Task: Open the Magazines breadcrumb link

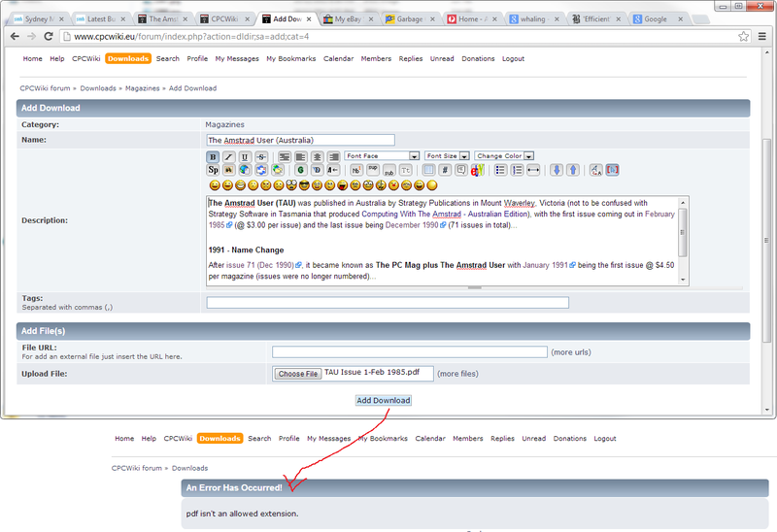Action: 144,88
